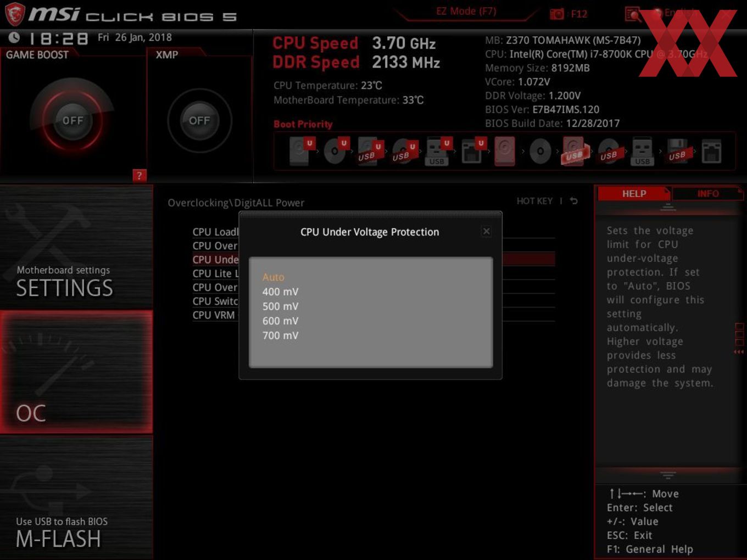This screenshot has width=747, height=560.
Task: Click the Boot Priority heading
Action: pos(303,124)
